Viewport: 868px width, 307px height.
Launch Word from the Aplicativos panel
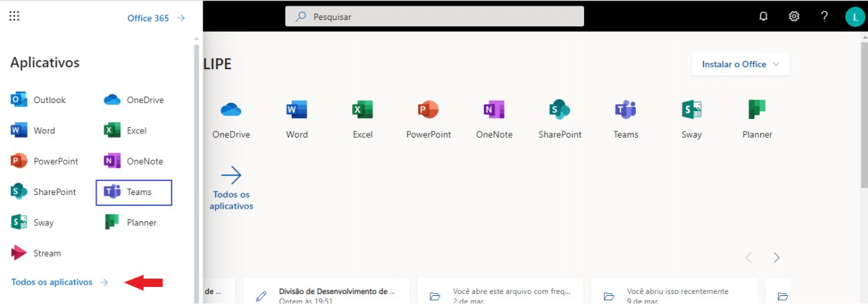[33, 130]
